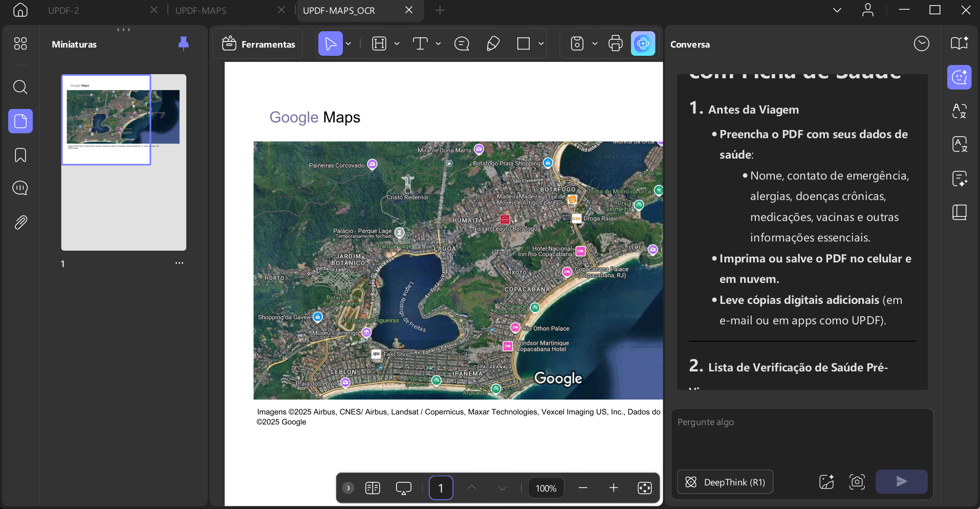Go to next page arrow
The image size is (980, 509).
click(503, 488)
